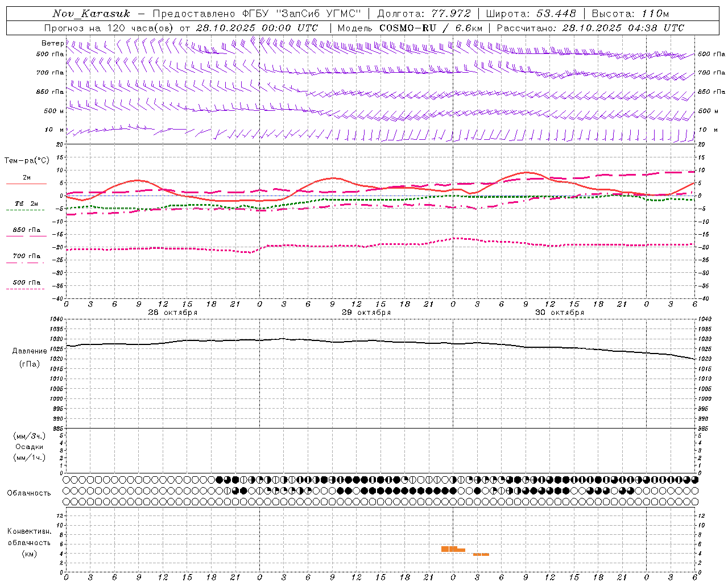Click the latitude value Широта: 53.448
The width and height of the screenshot is (728, 582).
tap(531, 14)
